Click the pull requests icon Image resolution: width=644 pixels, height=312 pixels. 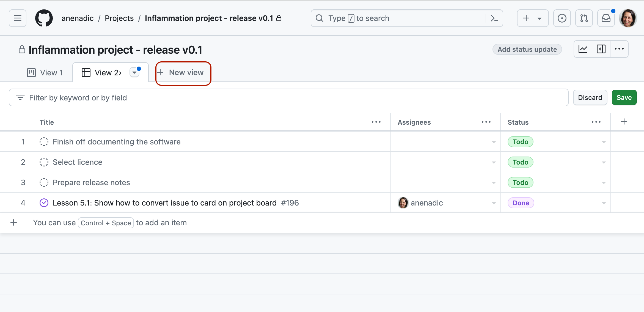pos(584,18)
